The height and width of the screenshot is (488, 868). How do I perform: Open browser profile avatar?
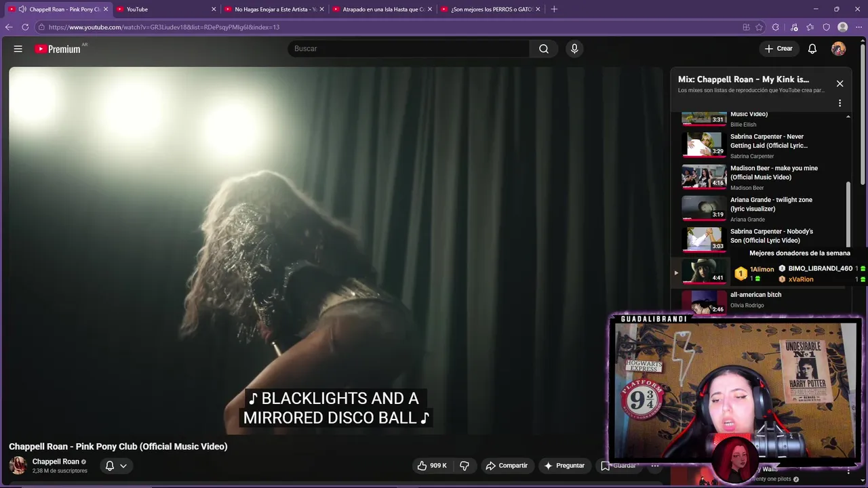[x=843, y=27]
